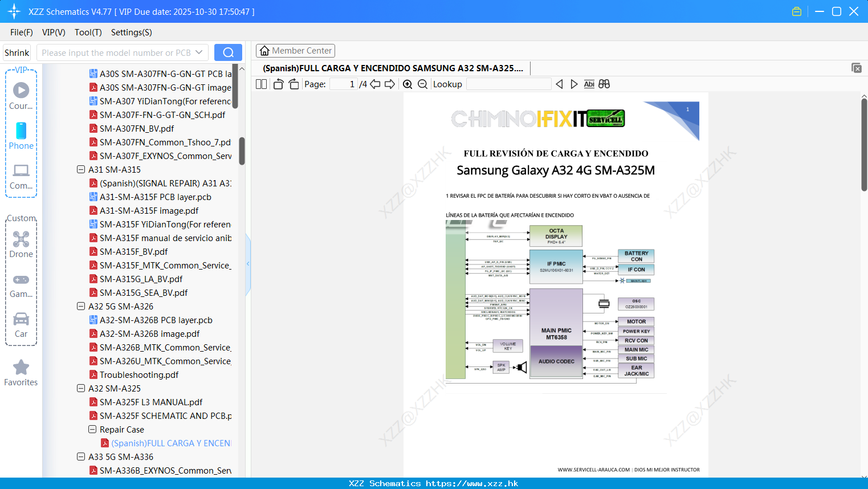Open SM-A307FN_BV.pdf
Viewport: 868px width, 489px height.
(132, 128)
